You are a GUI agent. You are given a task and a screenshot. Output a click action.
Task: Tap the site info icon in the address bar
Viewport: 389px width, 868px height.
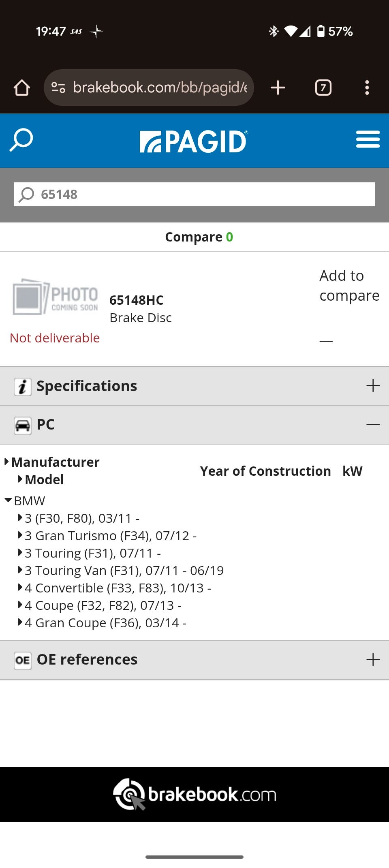(x=58, y=88)
